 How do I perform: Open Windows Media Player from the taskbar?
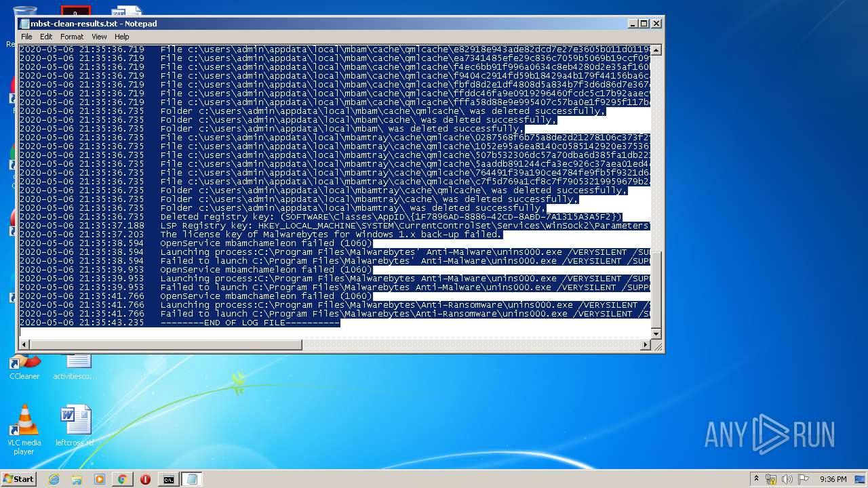click(x=100, y=479)
